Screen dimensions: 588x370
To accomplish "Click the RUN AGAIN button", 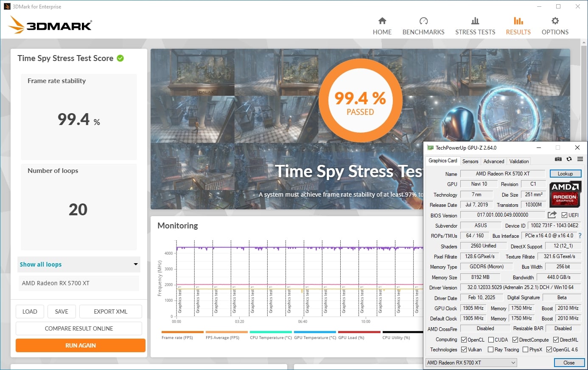I will (81, 345).
